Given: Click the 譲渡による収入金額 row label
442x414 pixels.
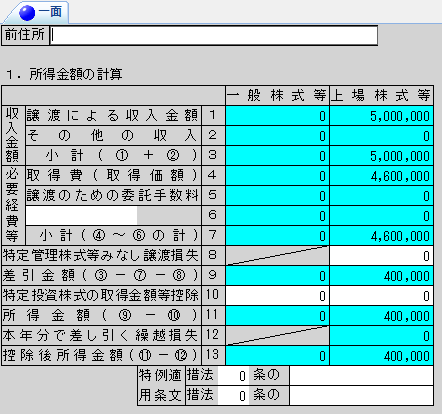Looking at the screenshot, I should click(113, 116).
